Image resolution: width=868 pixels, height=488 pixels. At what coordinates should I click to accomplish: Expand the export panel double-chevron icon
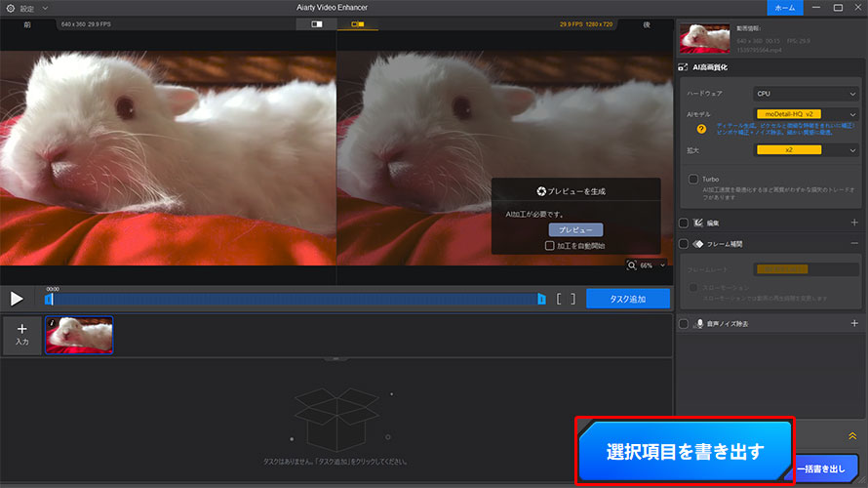[852, 436]
